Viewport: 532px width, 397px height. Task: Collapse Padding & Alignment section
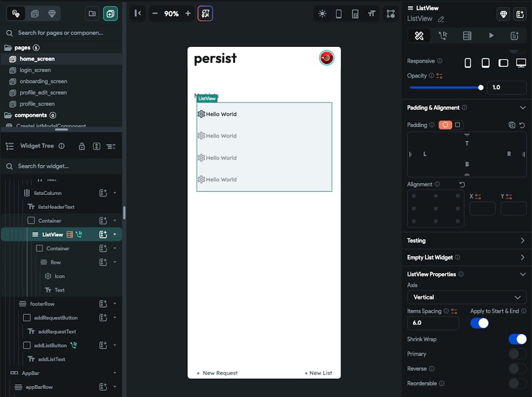tap(522, 108)
